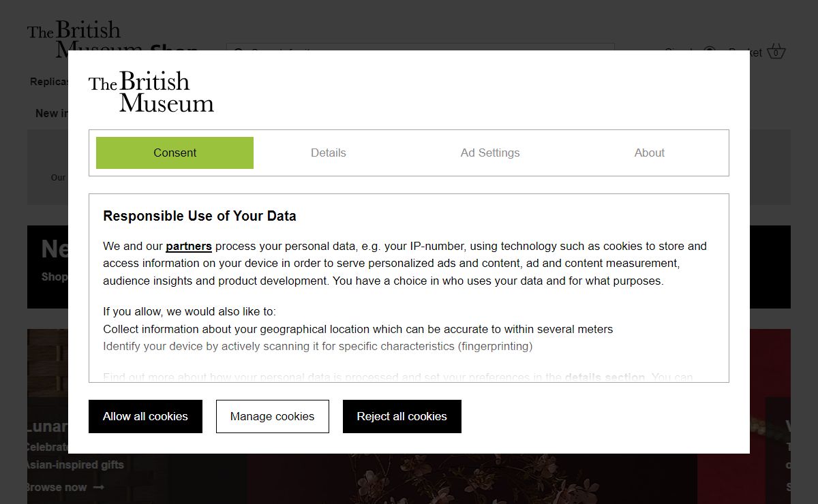Click the British Museum logo in dialog
Image resolution: width=818 pixels, height=504 pixels.
(x=151, y=92)
